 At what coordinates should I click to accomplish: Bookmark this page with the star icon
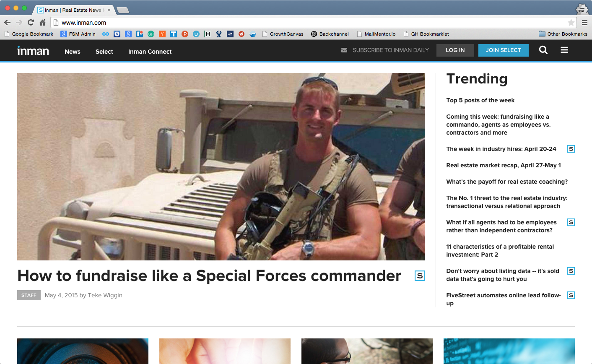pos(571,23)
